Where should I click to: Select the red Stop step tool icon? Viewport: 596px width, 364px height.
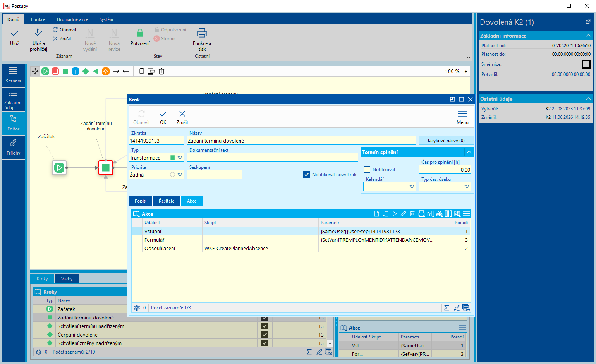55,71
